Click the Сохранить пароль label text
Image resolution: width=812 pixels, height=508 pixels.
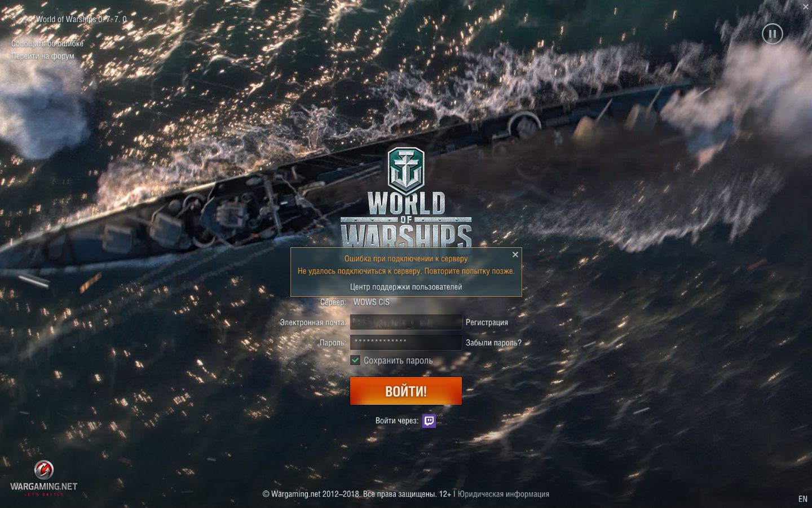[x=398, y=361]
